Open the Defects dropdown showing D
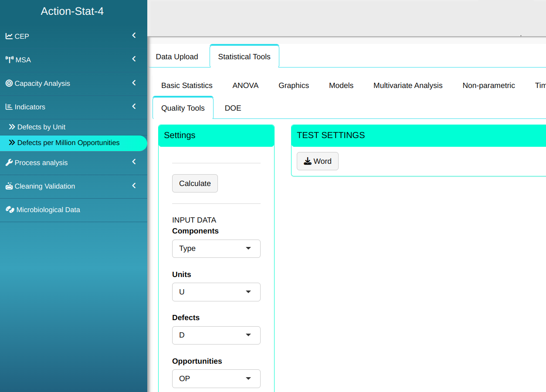 pos(216,335)
